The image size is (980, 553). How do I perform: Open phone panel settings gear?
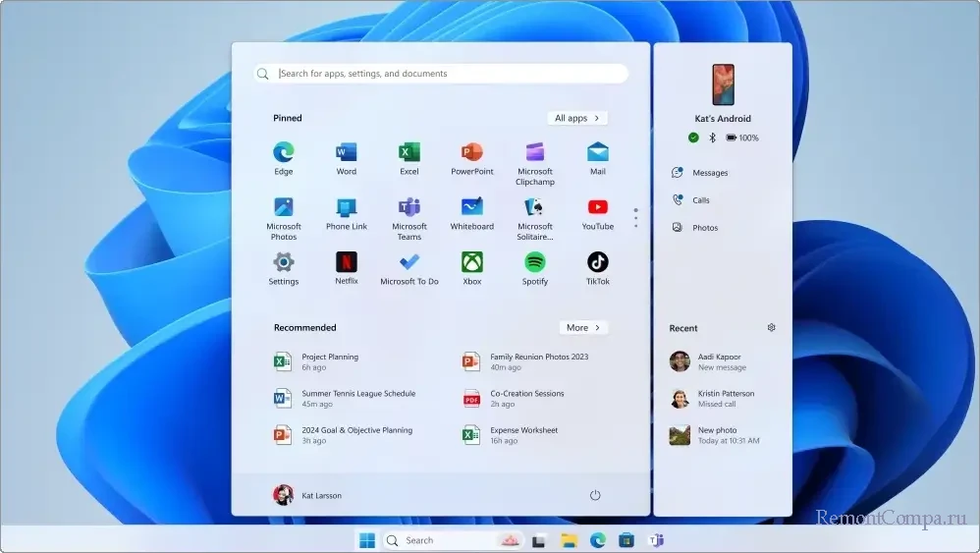(771, 328)
